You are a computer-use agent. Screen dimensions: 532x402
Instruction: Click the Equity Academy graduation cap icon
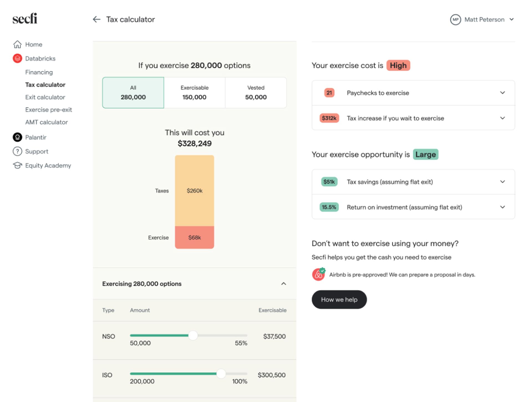pos(17,166)
